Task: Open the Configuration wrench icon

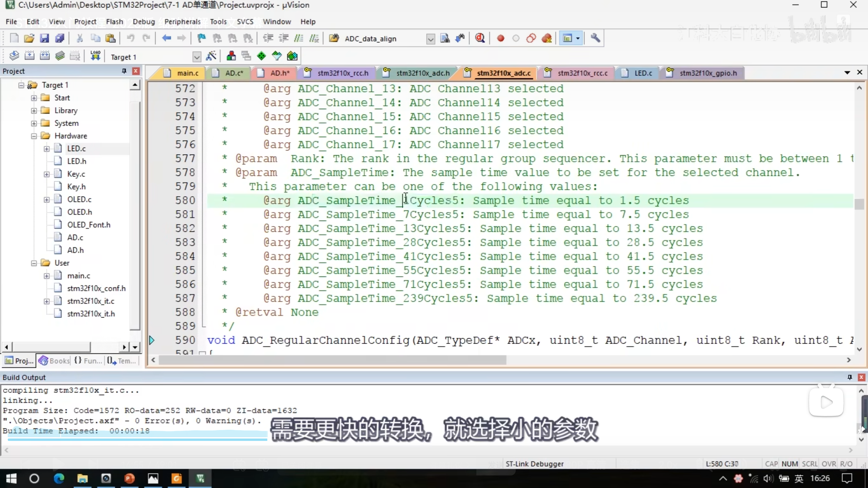Action: point(595,38)
